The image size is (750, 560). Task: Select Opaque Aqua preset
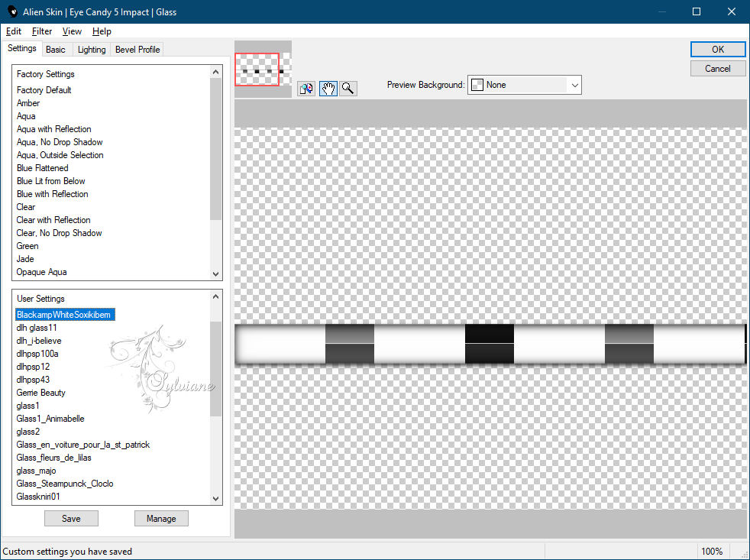click(41, 272)
